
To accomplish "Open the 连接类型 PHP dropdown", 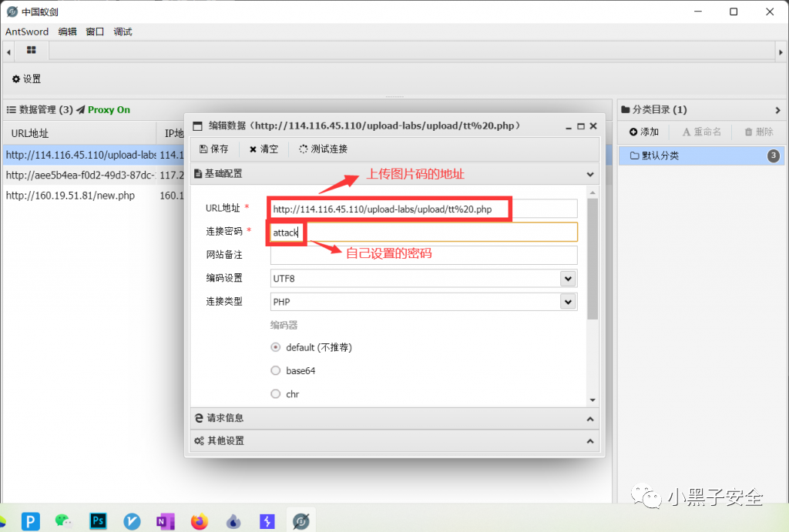I will click(423, 302).
